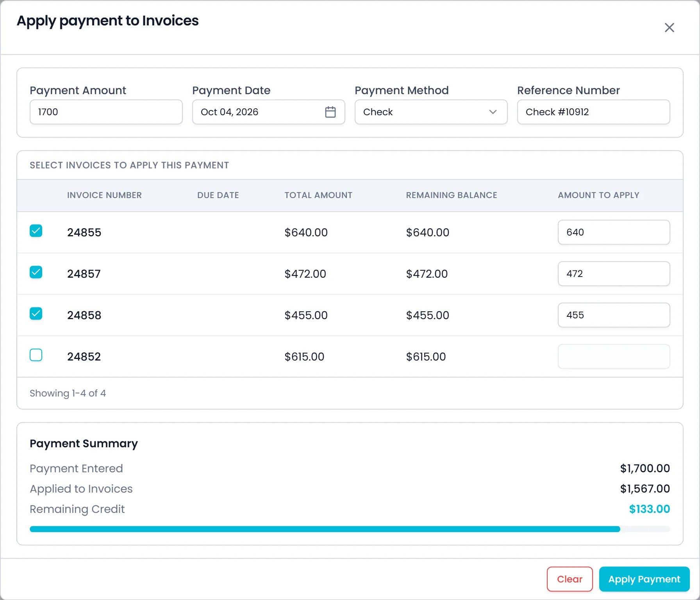The image size is (700, 600).
Task: Click the Due Date column header
Action: (218, 195)
